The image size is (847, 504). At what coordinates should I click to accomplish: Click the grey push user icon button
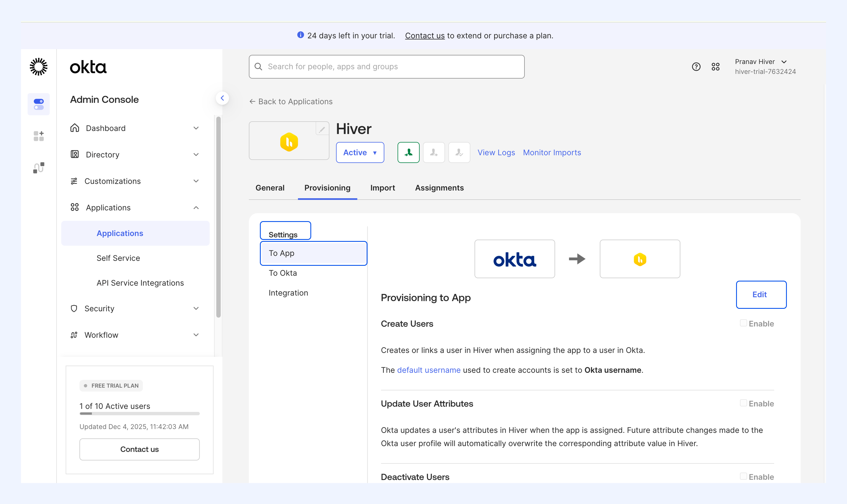tap(434, 152)
